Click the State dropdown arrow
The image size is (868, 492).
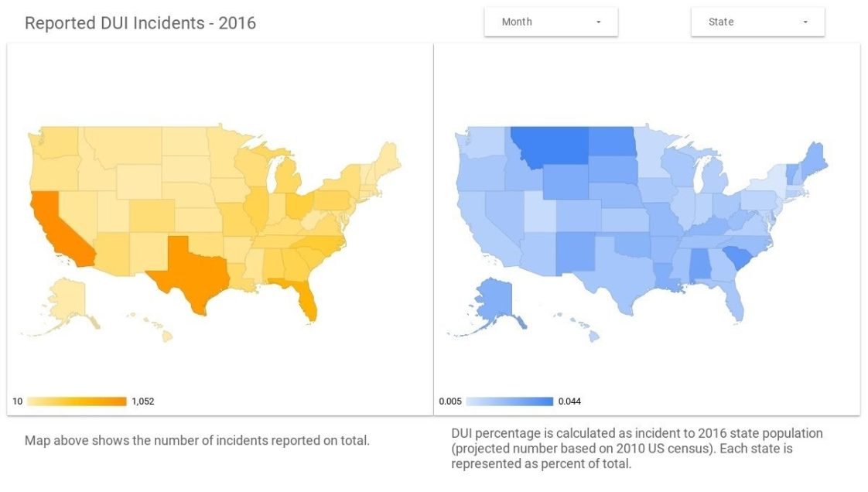point(805,22)
